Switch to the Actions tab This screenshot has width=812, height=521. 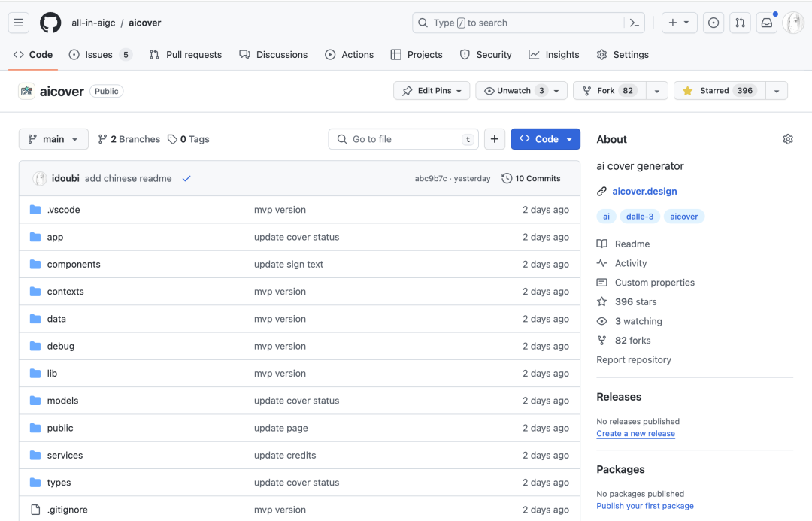[349, 54]
